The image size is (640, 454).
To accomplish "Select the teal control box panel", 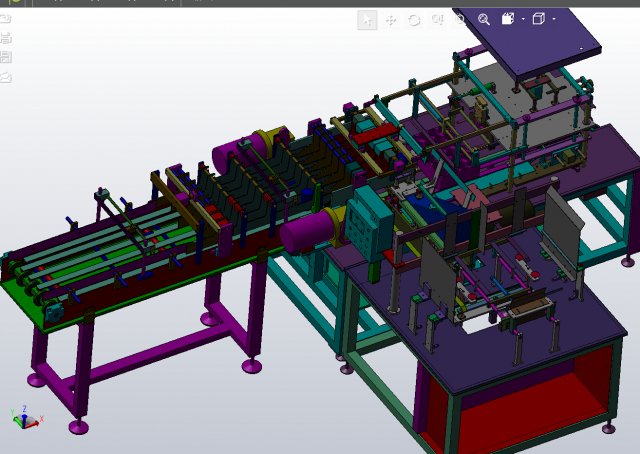I will click(369, 223).
